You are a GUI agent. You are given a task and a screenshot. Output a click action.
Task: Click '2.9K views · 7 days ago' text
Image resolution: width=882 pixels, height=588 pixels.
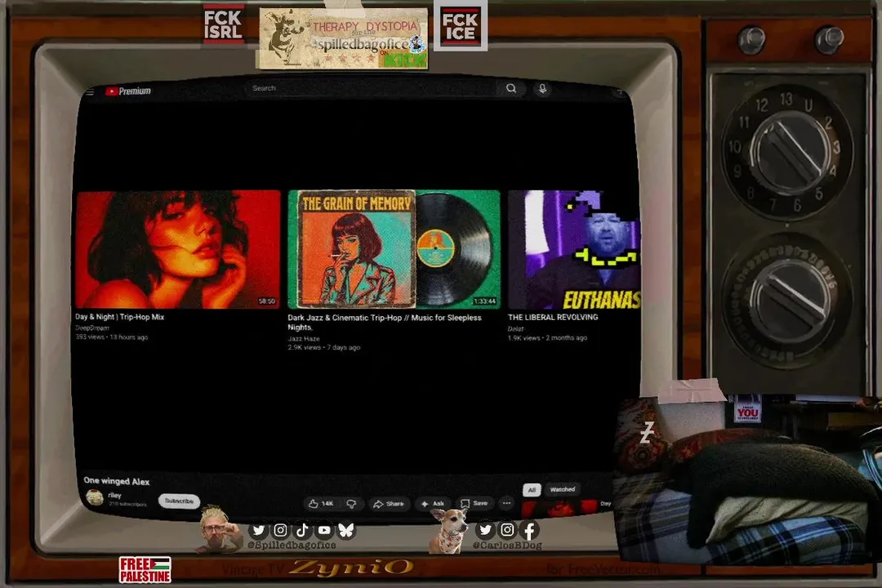(324, 348)
